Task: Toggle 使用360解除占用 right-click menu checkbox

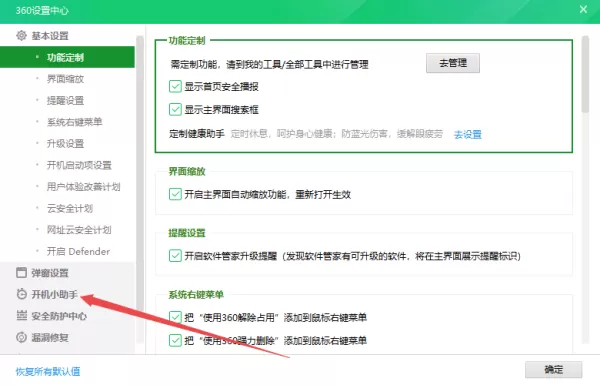Action: click(175, 317)
